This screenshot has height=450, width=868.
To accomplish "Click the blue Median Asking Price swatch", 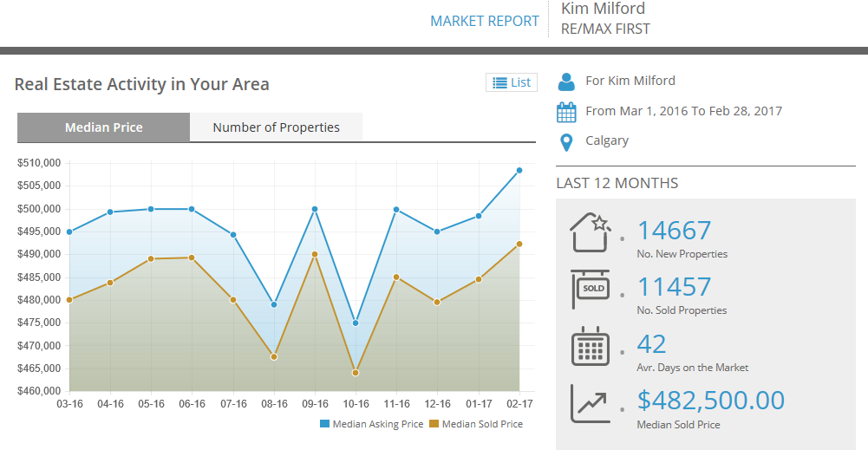I will 325,424.
